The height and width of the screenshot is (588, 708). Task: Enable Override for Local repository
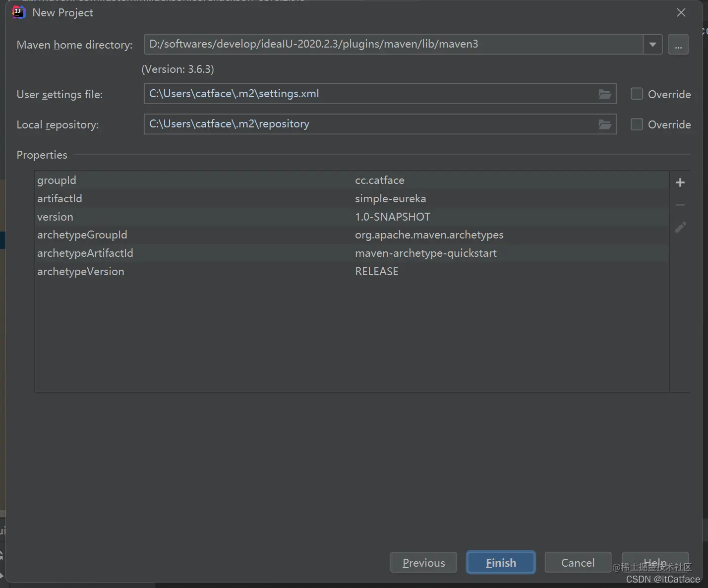(x=637, y=124)
